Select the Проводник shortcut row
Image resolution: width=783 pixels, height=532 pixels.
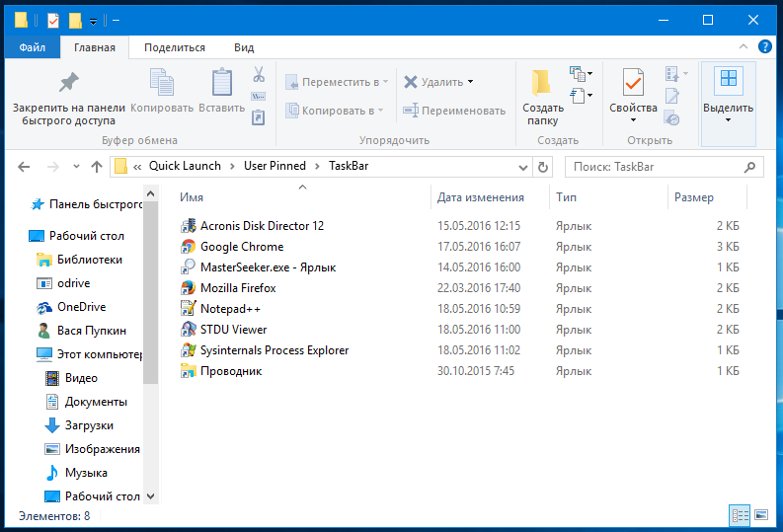(x=459, y=371)
